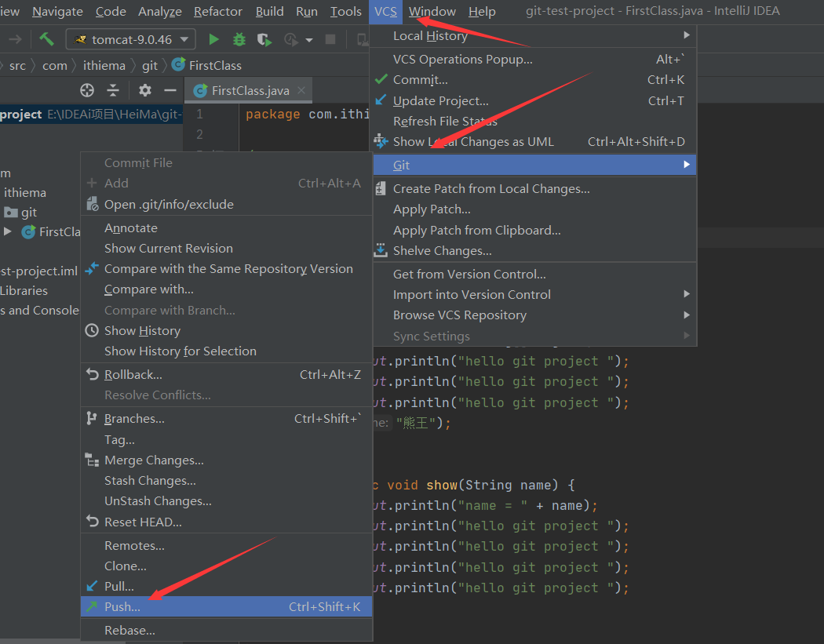Open the Navigate menu
The width and height of the screenshot is (824, 644).
coord(57,12)
